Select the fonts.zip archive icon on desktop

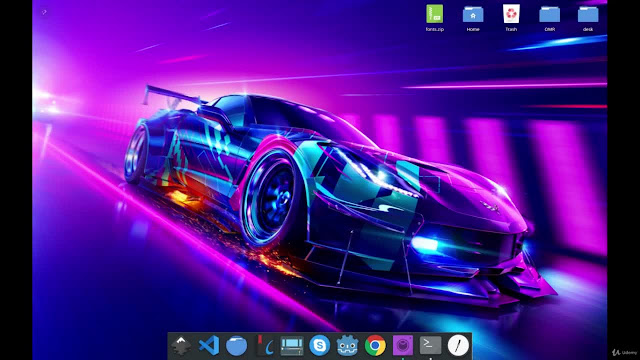pos(435,14)
